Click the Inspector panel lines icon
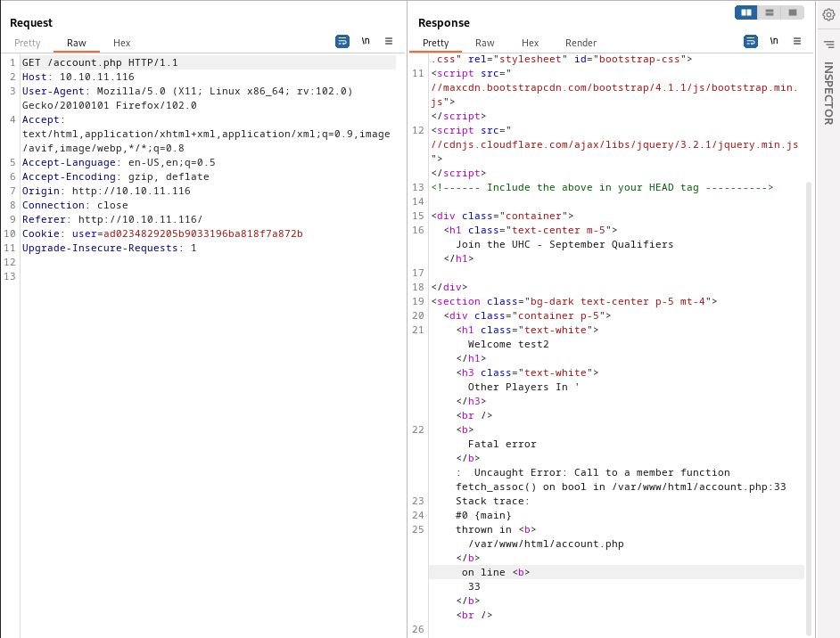This screenshot has width=840, height=638. 828,45
